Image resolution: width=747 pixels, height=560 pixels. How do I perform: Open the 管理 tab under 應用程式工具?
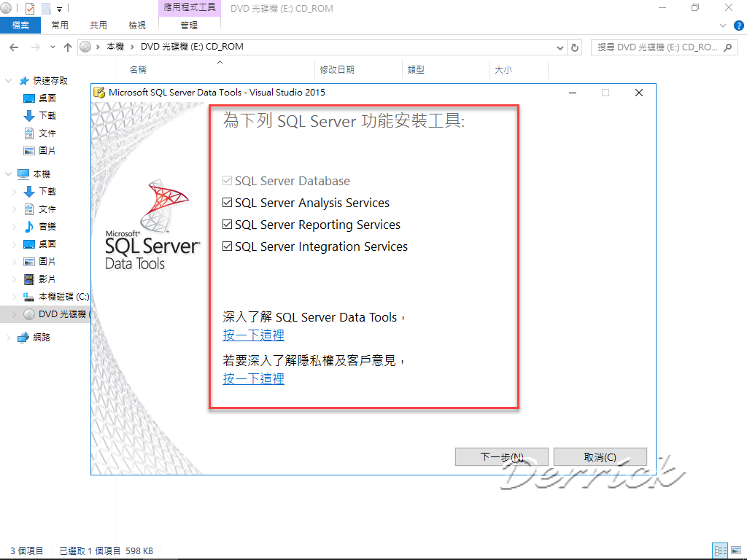pyautogui.click(x=188, y=25)
